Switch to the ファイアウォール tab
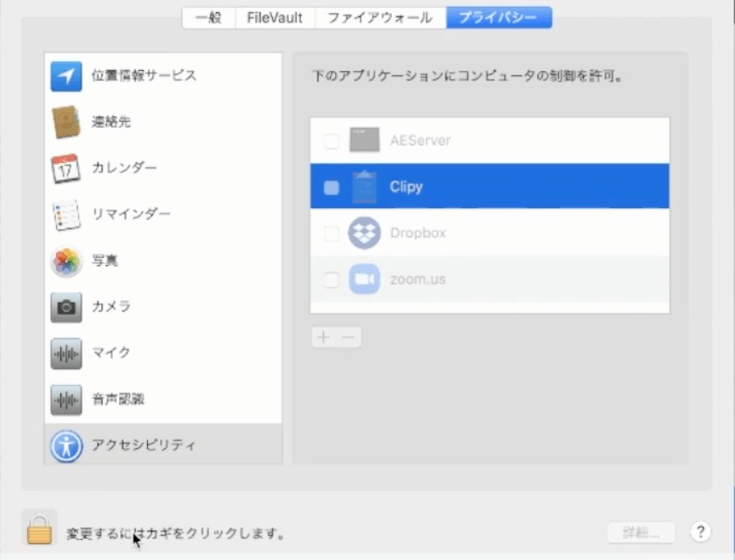 tap(380, 17)
